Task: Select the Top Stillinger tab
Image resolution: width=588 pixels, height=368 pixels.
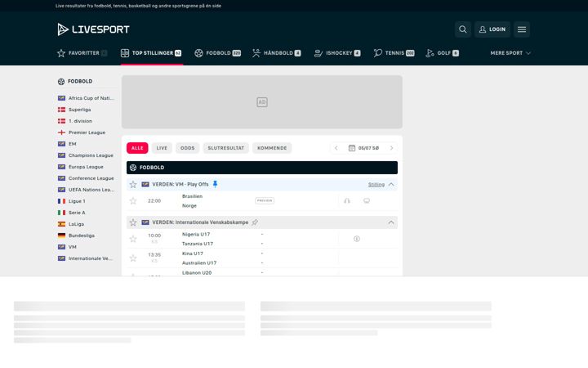Action: point(151,53)
